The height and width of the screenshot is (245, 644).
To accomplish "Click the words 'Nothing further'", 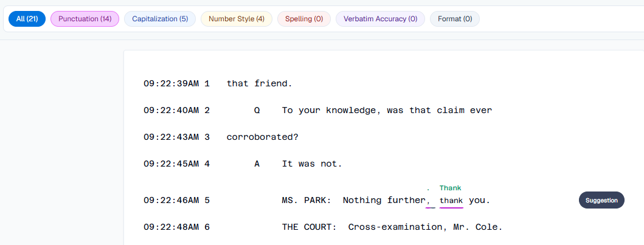I will coord(384,201).
